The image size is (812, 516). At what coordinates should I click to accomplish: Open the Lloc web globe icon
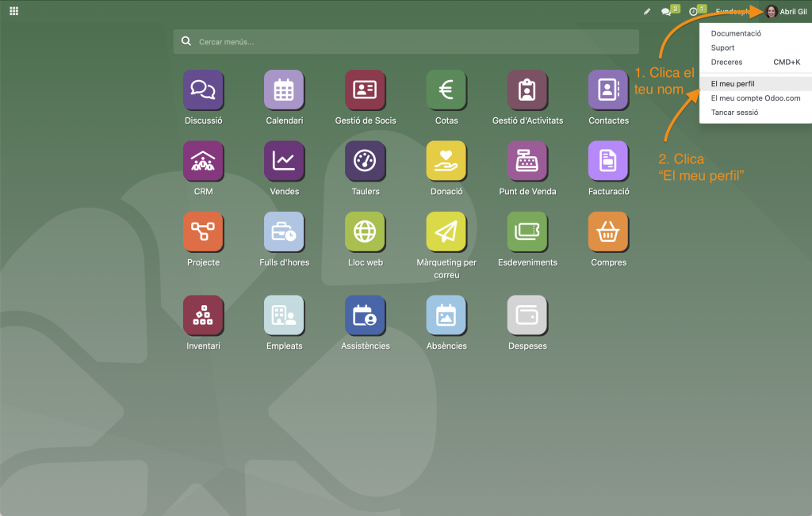pos(365,231)
